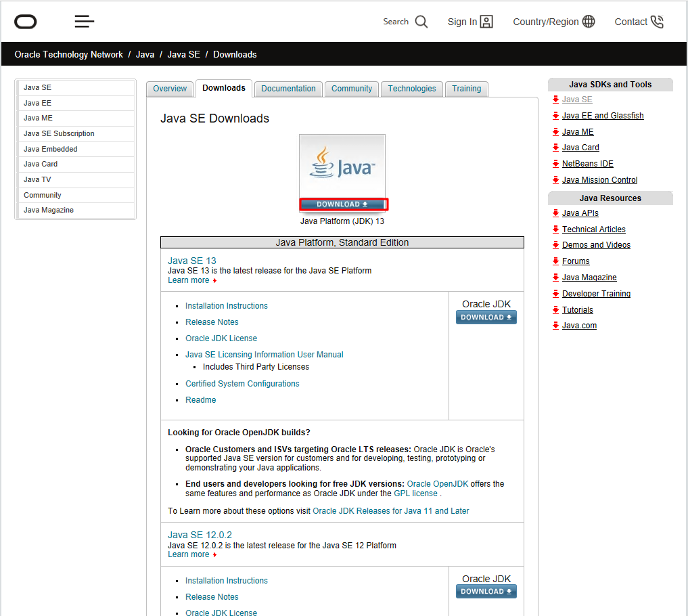Open Java.com link
688x616 pixels.
(x=579, y=326)
